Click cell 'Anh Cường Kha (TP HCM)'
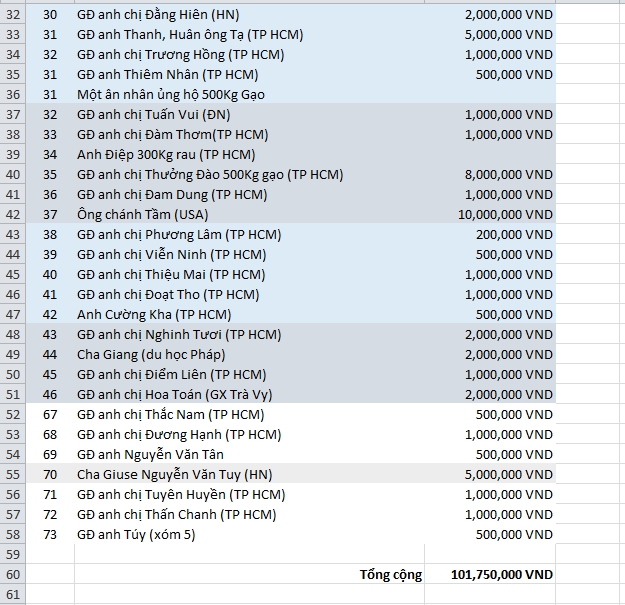 tap(250, 314)
